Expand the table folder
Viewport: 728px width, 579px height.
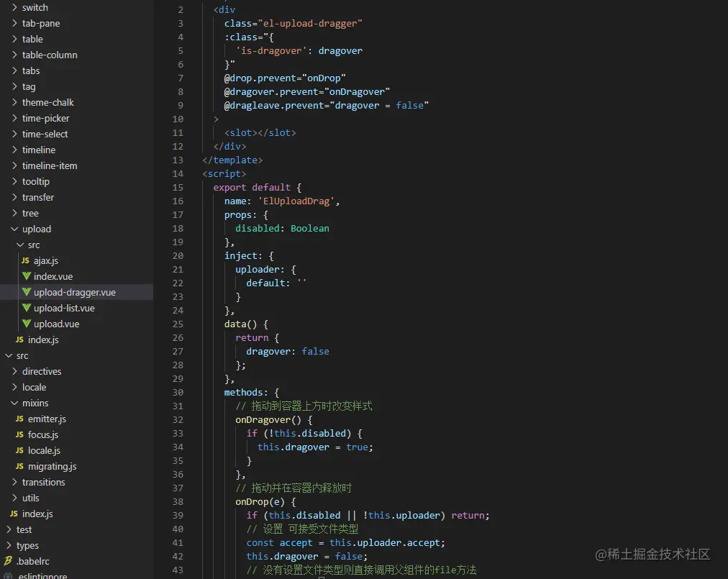pyautogui.click(x=14, y=39)
